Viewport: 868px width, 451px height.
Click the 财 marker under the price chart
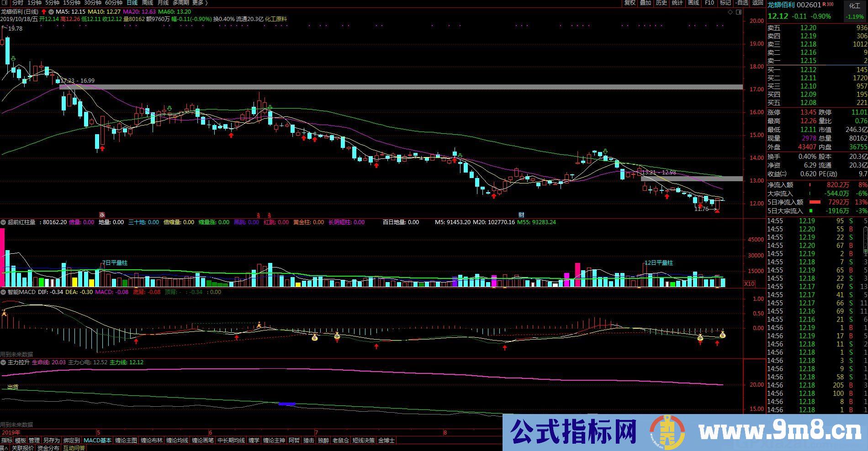tap(521, 215)
